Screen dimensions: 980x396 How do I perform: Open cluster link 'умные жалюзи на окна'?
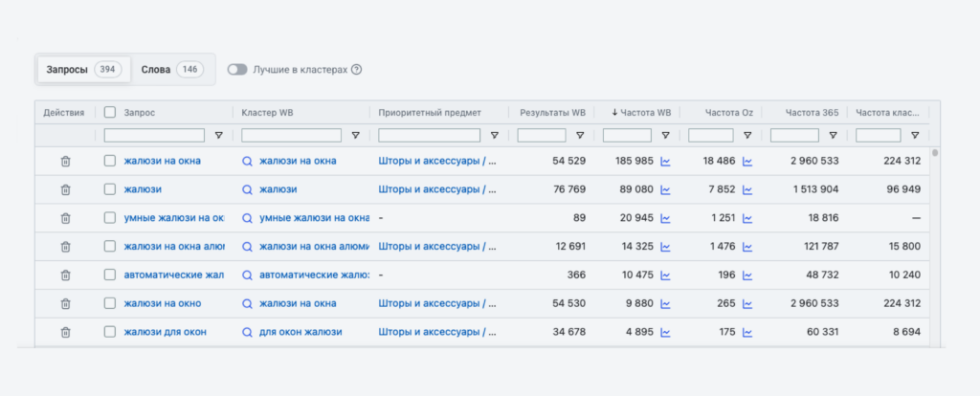point(314,218)
